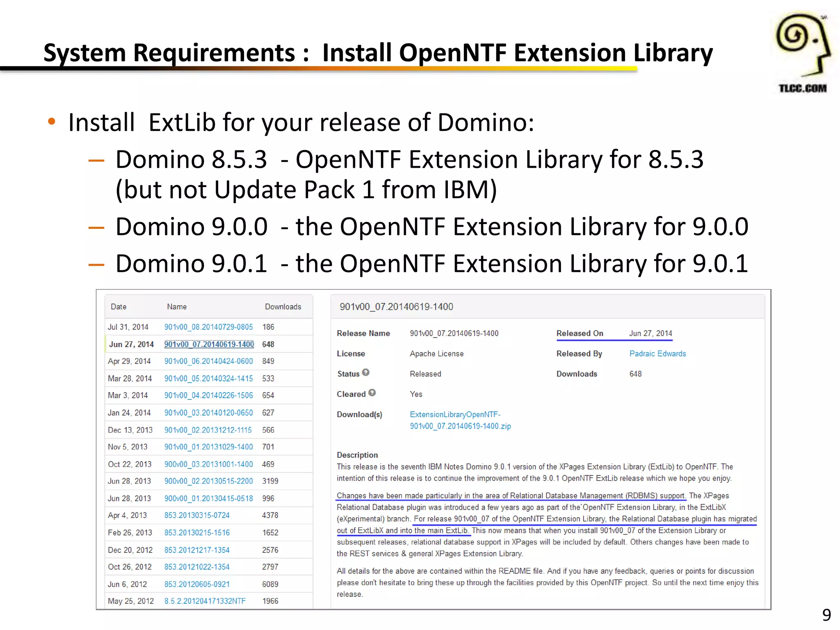Download ExtensionLibraryOpenNTF zip file

click(460, 420)
